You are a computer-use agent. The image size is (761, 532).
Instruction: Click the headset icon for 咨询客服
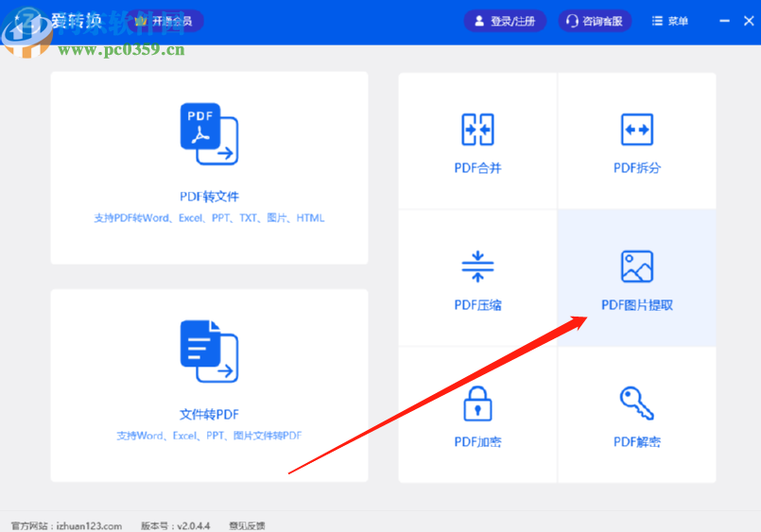pos(572,21)
